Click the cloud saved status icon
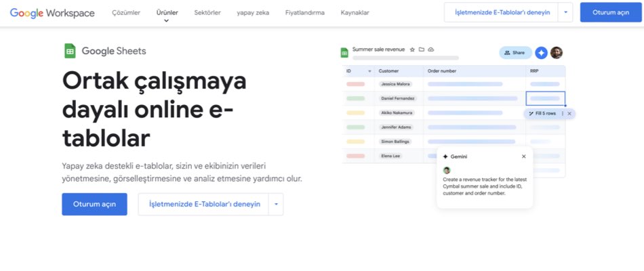The image size is (644, 271). tap(431, 49)
